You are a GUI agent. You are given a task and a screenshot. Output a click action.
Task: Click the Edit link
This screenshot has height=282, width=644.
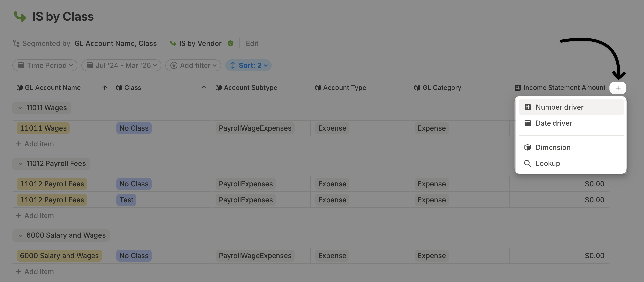(252, 43)
